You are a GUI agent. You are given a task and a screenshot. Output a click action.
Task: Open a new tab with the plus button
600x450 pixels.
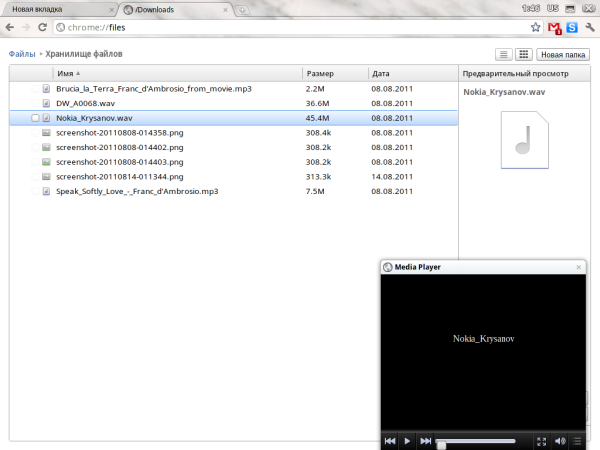(x=242, y=10)
